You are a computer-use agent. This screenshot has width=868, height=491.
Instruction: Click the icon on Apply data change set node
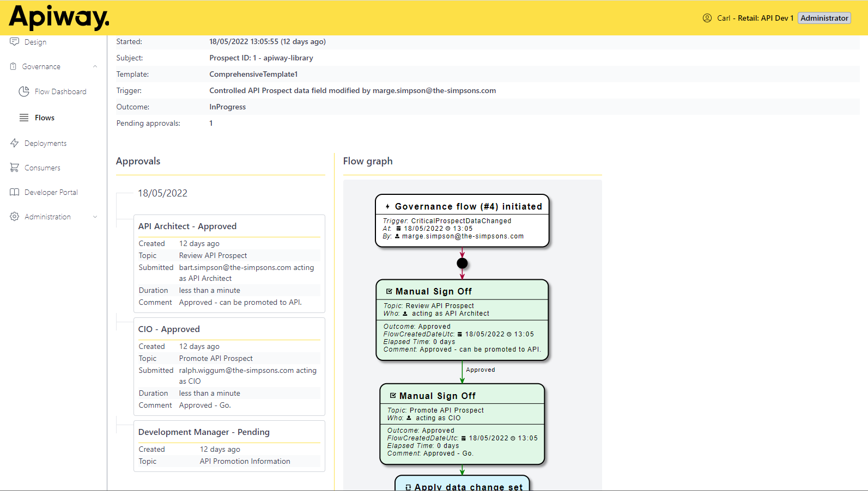click(x=408, y=487)
